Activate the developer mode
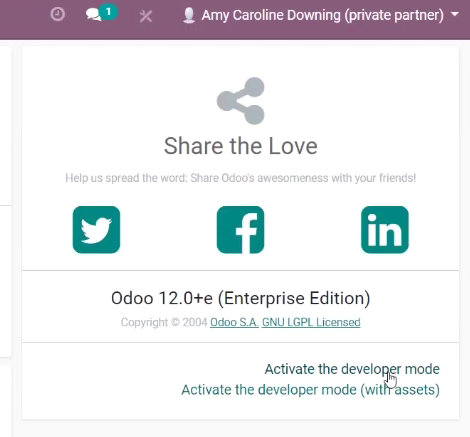 (x=352, y=369)
